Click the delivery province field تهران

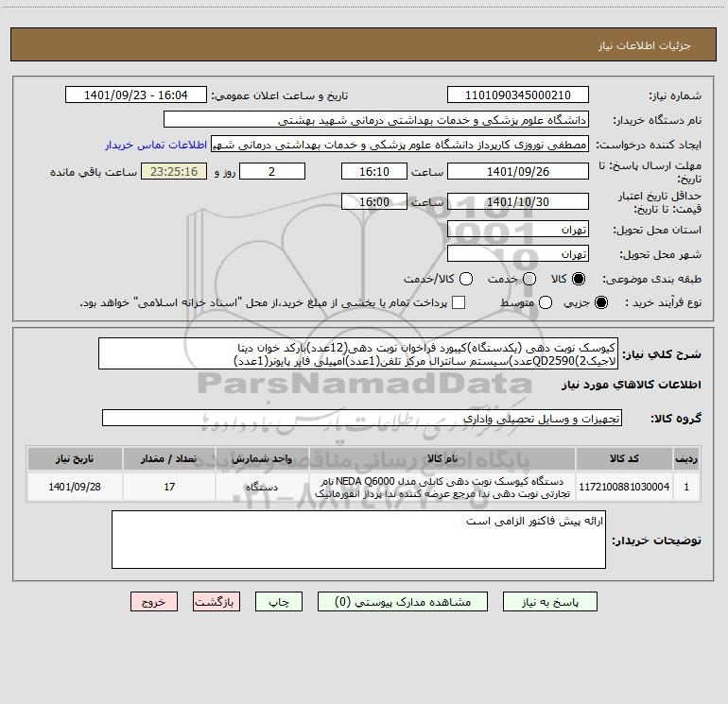coord(518,230)
